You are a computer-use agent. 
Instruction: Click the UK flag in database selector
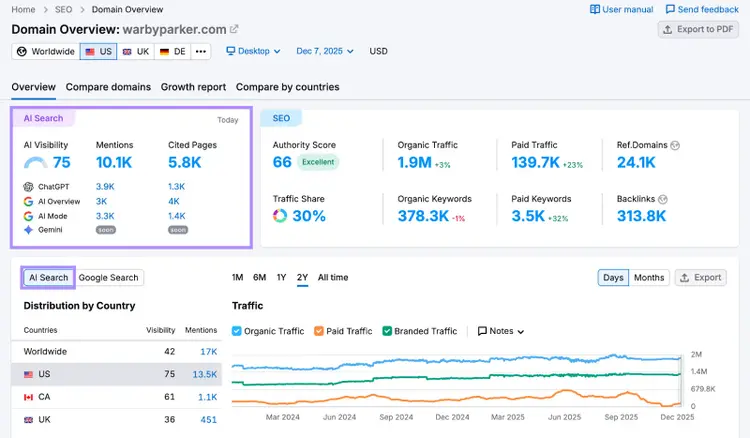click(x=127, y=52)
